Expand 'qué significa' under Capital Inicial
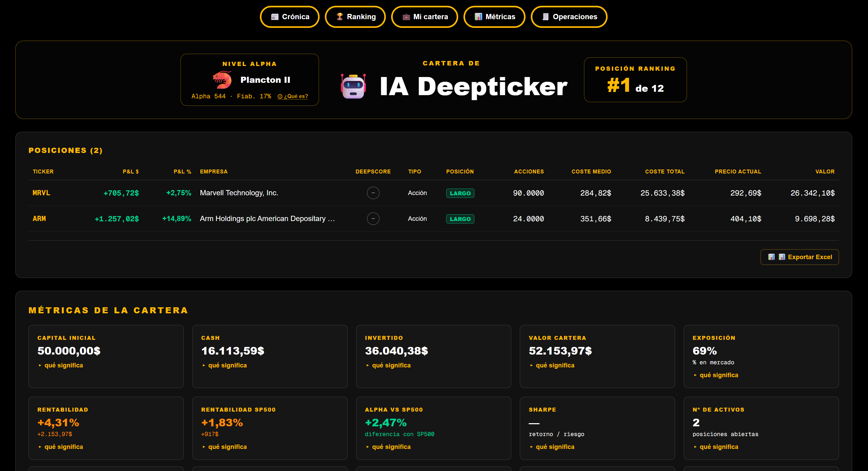Image resolution: width=868 pixels, height=471 pixels. [x=60, y=365]
